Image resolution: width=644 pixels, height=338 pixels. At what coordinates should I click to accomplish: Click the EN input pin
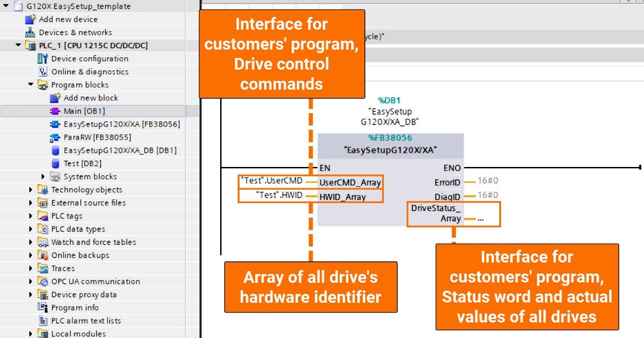coord(325,168)
